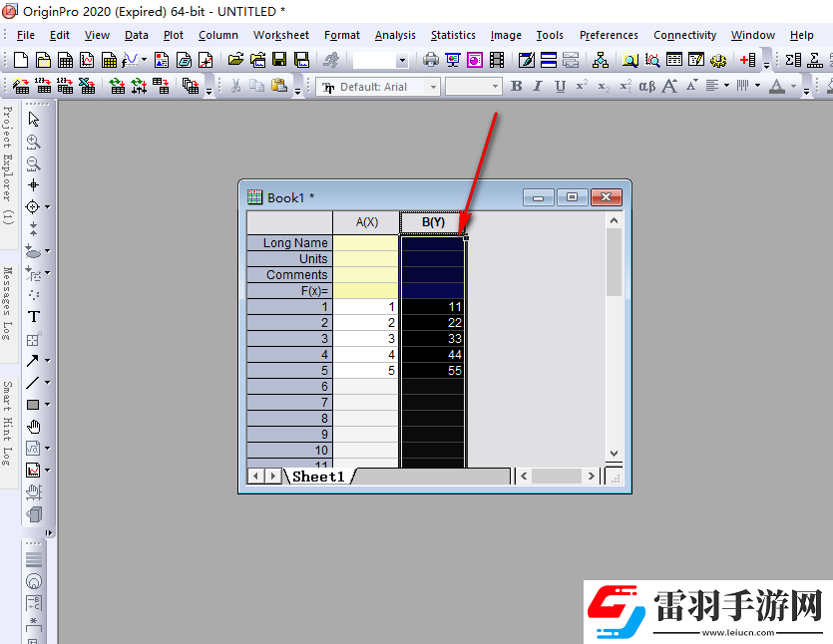
Task: Toggle Italic text formatting
Action: (538, 87)
